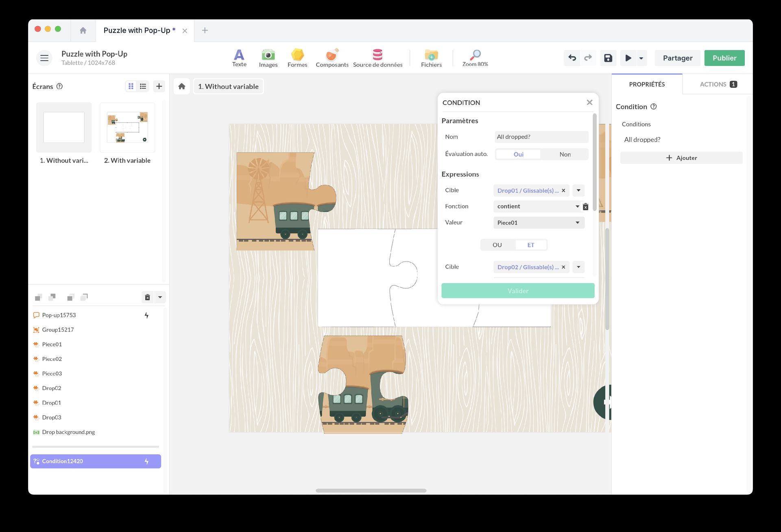
Task: Open the Composants panel icon
Action: click(332, 58)
